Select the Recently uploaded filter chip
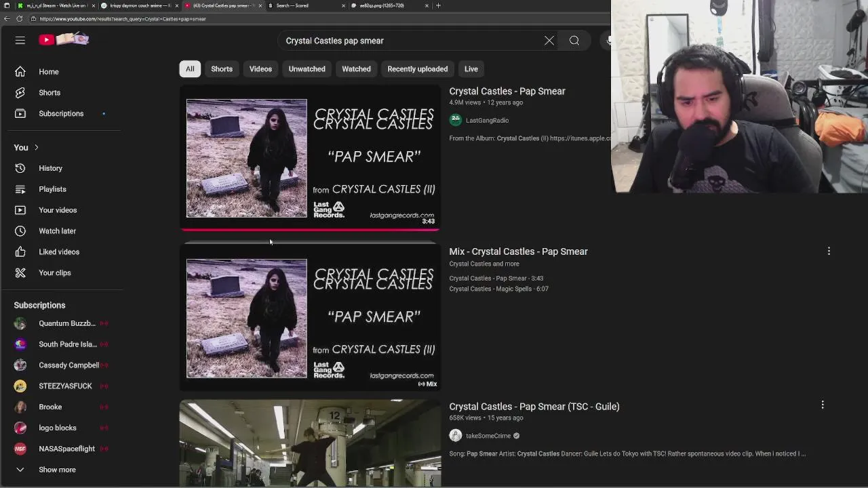868x488 pixels. (x=418, y=69)
